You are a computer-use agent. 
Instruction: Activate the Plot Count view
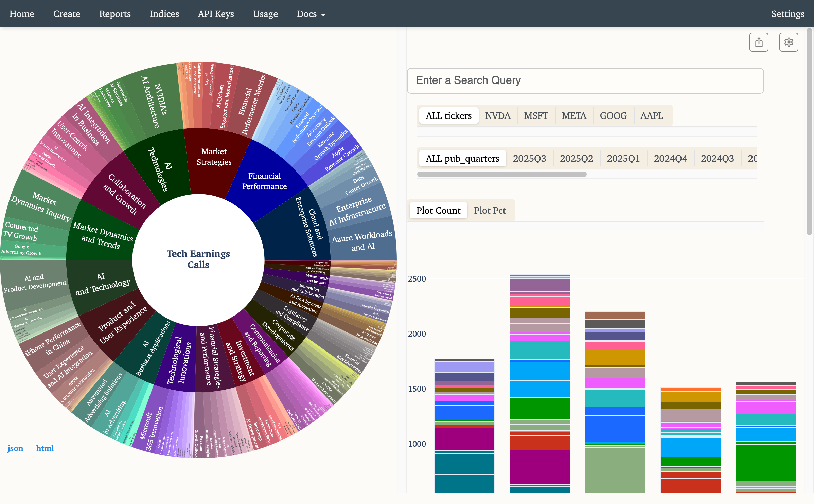[438, 210]
